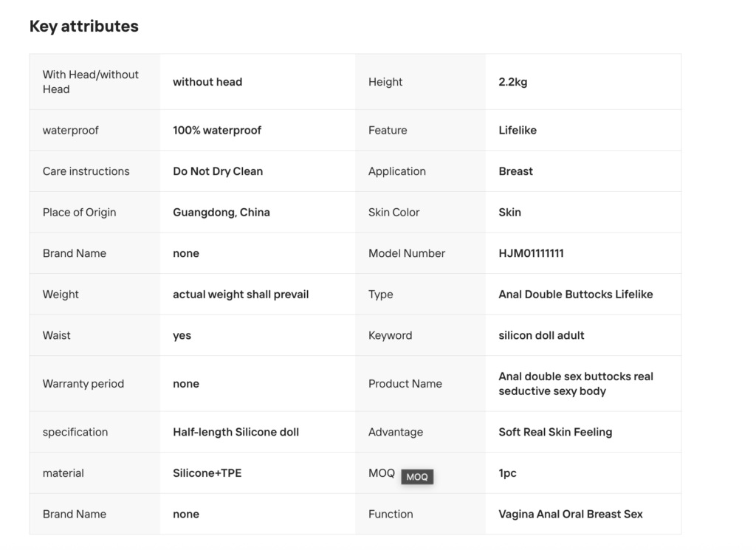The width and height of the screenshot is (756, 550).
Task: Click the 'Warranty period' label
Action: (83, 384)
